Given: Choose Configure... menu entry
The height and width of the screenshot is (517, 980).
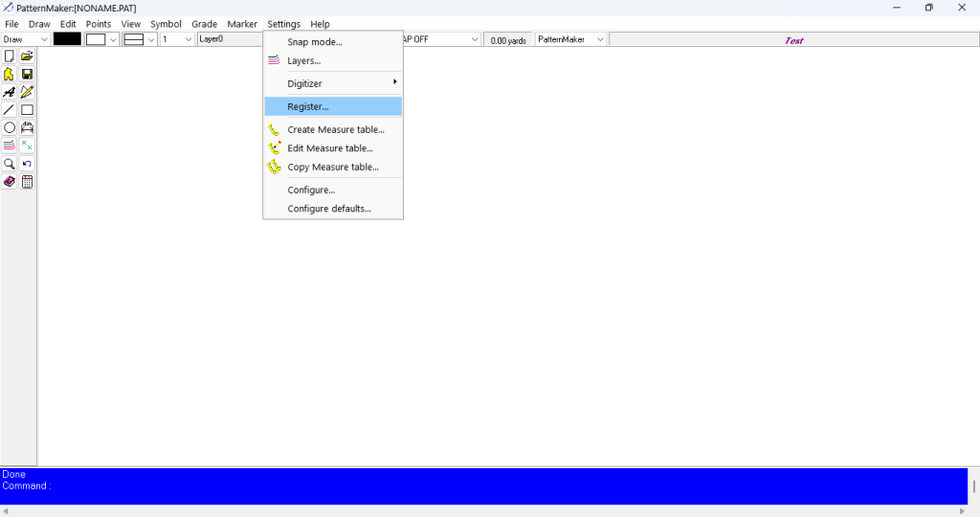Looking at the screenshot, I should (x=333, y=191).
